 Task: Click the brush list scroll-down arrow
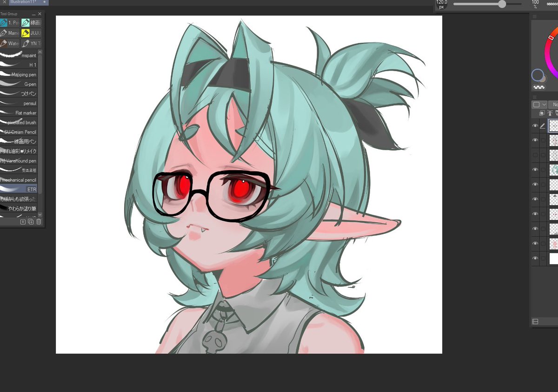[40, 214]
